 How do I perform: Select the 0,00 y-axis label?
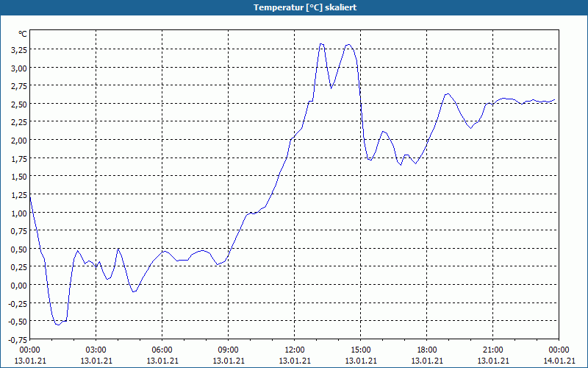19,285
